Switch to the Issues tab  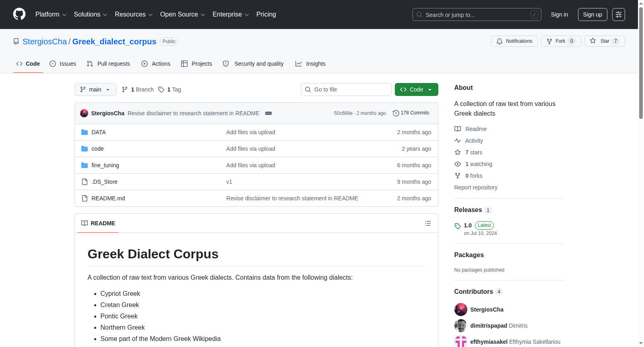click(x=63, y=64)
